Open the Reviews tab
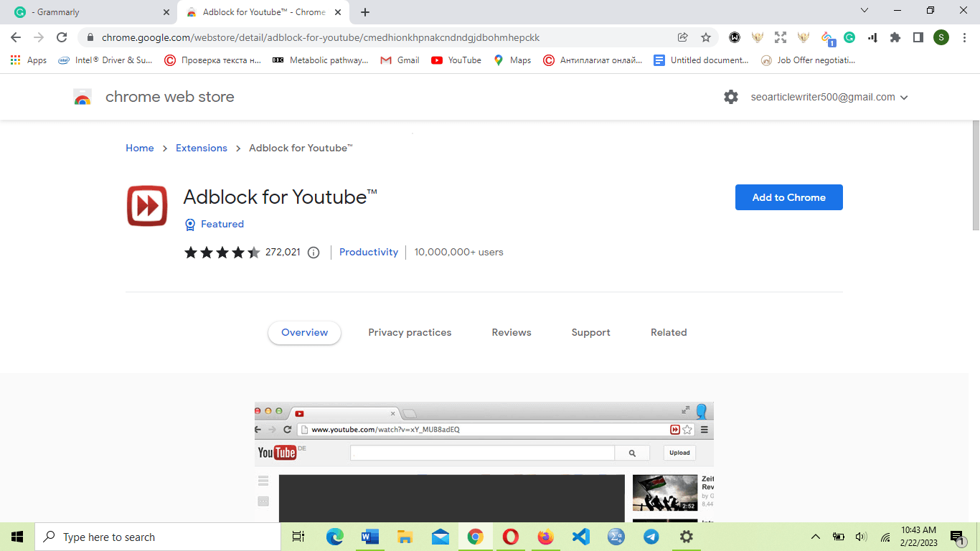 (x=512, y=332)
